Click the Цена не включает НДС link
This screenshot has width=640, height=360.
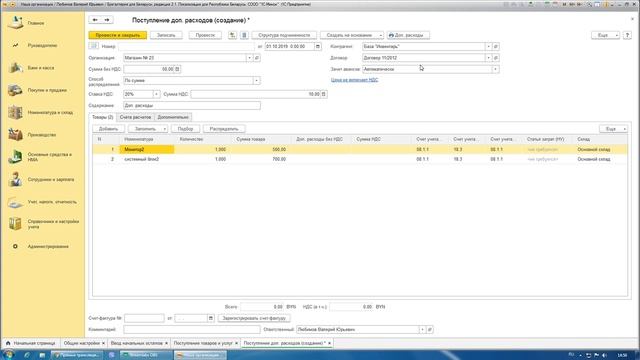click(354, 80)
